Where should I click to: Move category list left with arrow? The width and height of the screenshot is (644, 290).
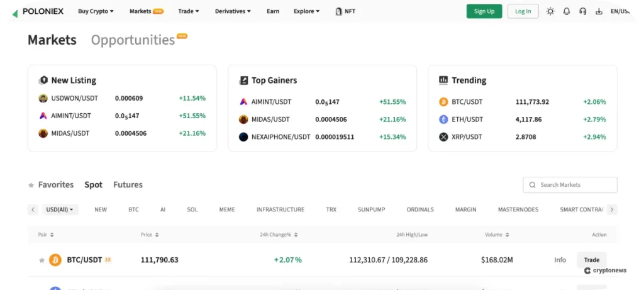33,209
